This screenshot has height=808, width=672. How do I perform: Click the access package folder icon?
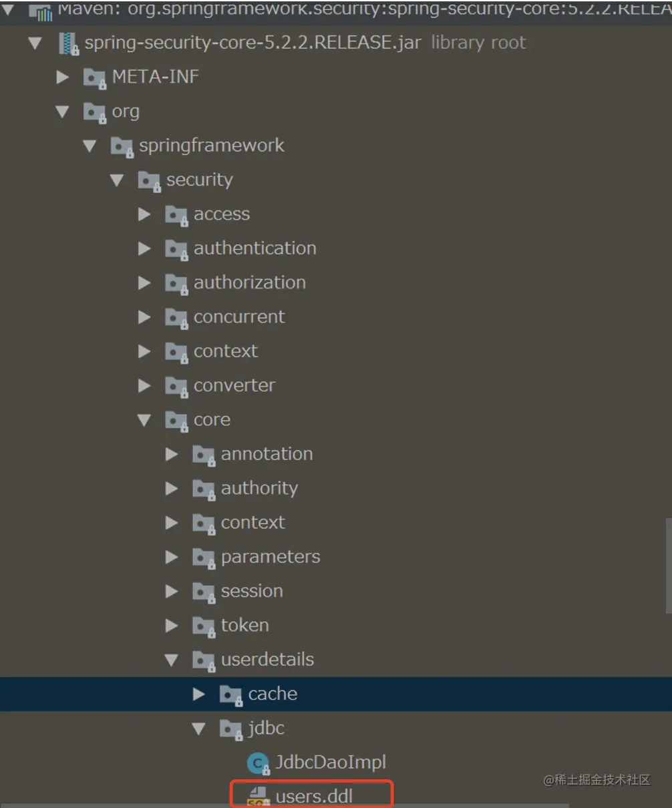coord(176,215)
